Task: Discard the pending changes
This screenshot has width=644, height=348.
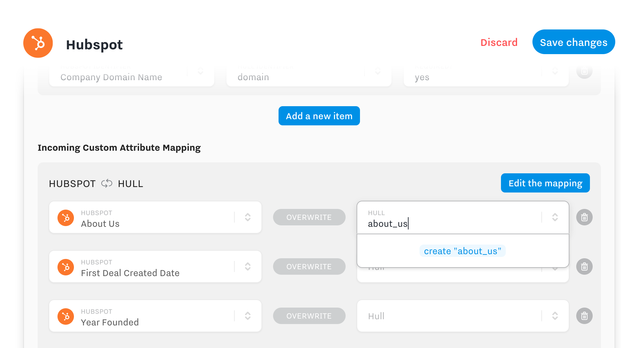Action: click(499, 42)
